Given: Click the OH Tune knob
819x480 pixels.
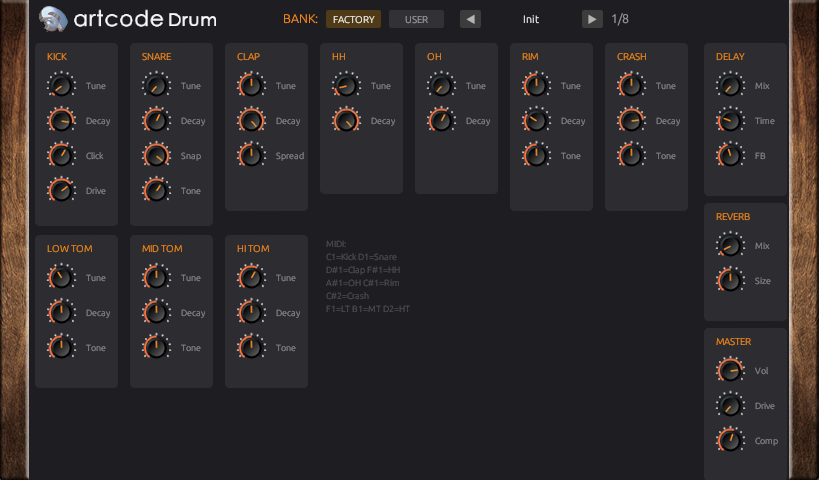Looking at the screenshot, I should [x=441, y=86].
